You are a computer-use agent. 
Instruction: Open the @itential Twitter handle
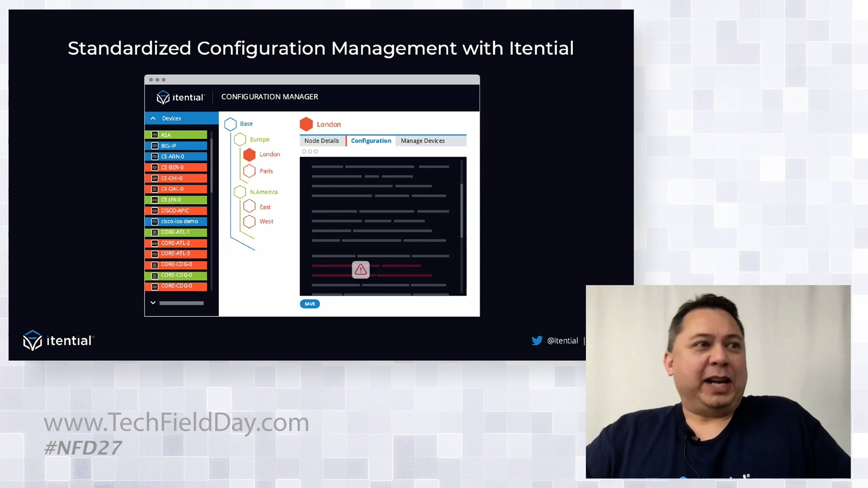click(x=563, y=341)
